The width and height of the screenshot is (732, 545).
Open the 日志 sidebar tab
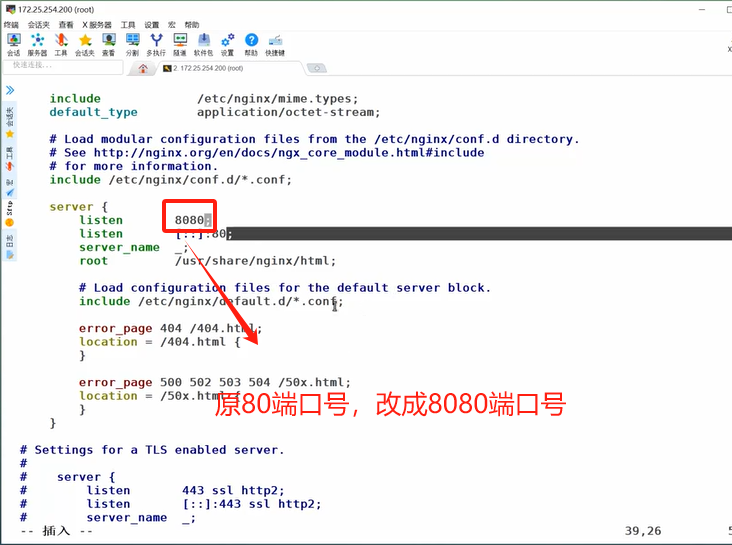tap(10, 247)
